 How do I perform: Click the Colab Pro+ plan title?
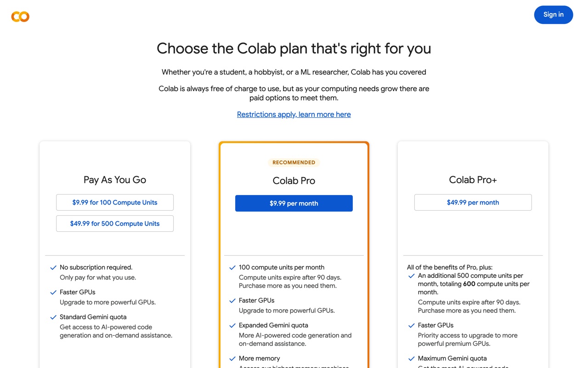tap(473, 180)
